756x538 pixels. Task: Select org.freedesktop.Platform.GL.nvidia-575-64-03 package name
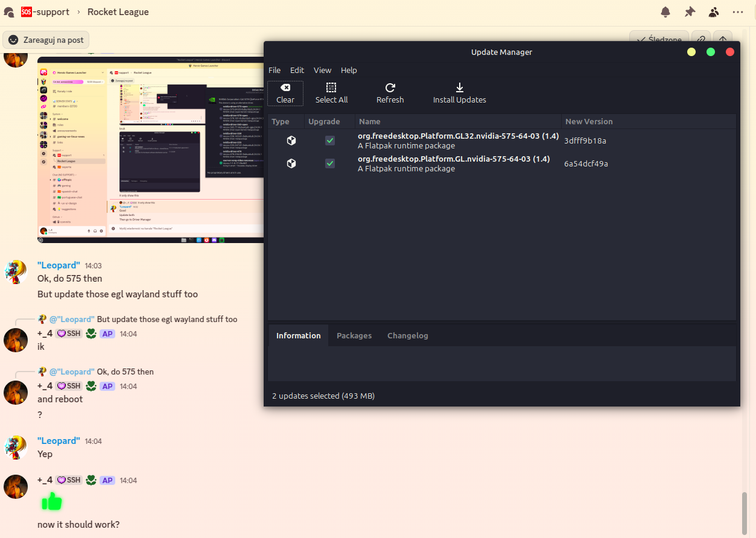(x=454, y=159)
